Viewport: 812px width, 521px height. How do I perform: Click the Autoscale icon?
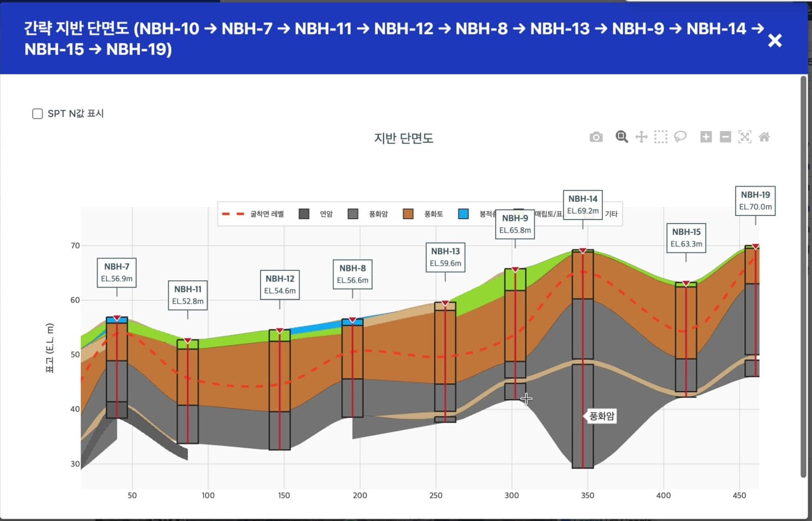point(745,137)
